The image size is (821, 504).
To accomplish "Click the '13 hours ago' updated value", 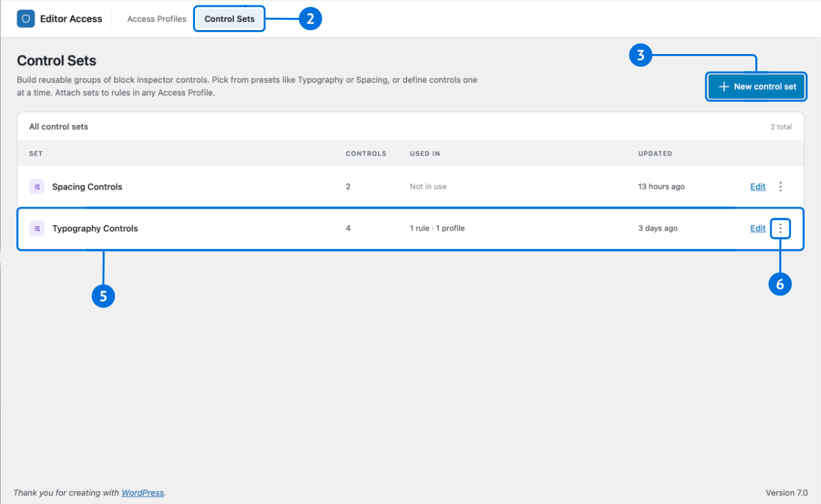I will tap(661, 187).
